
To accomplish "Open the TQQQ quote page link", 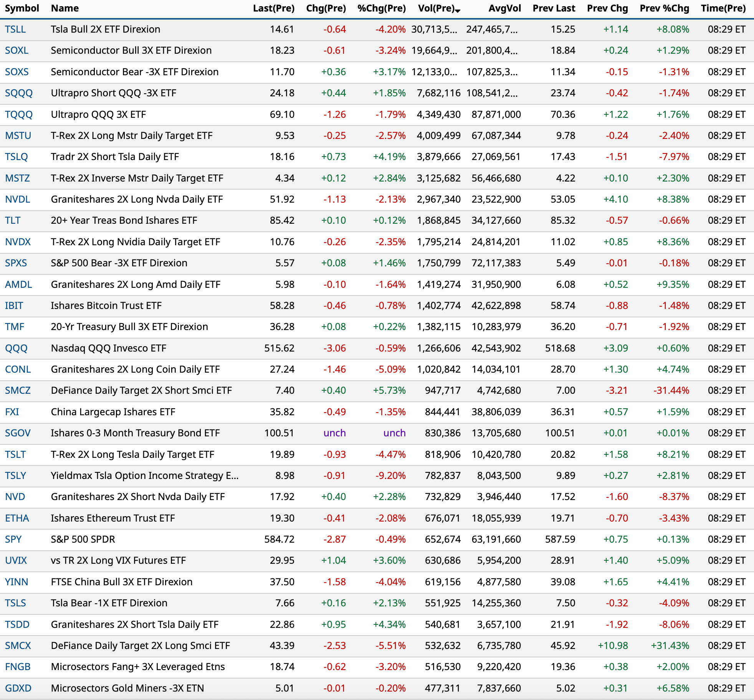I will (19, 115).
